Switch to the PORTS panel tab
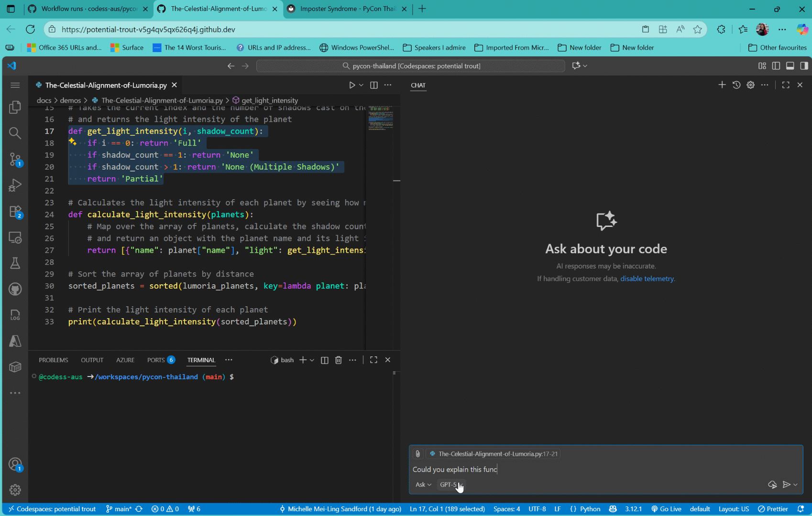The height and width of the screenshot is (516, 812). coord(156,360)
